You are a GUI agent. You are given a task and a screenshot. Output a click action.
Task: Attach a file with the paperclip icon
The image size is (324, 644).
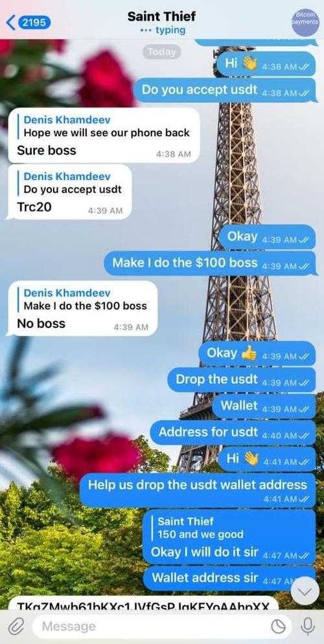[16, 627]
